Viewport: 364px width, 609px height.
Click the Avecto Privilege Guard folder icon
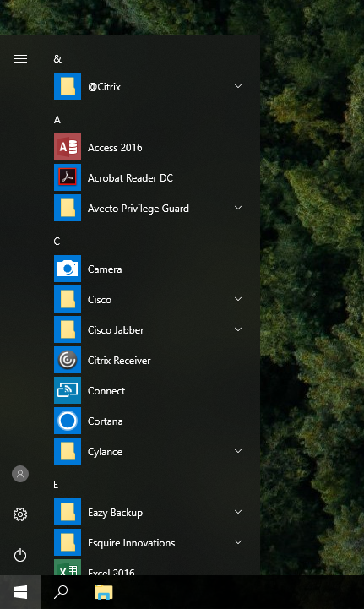(68, 208)
